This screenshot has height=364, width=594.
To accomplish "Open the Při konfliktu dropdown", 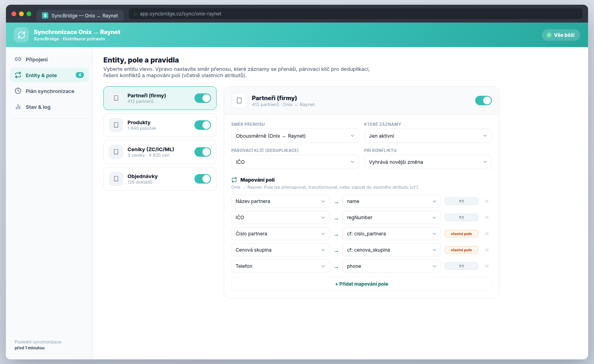I will pos(428,162).
